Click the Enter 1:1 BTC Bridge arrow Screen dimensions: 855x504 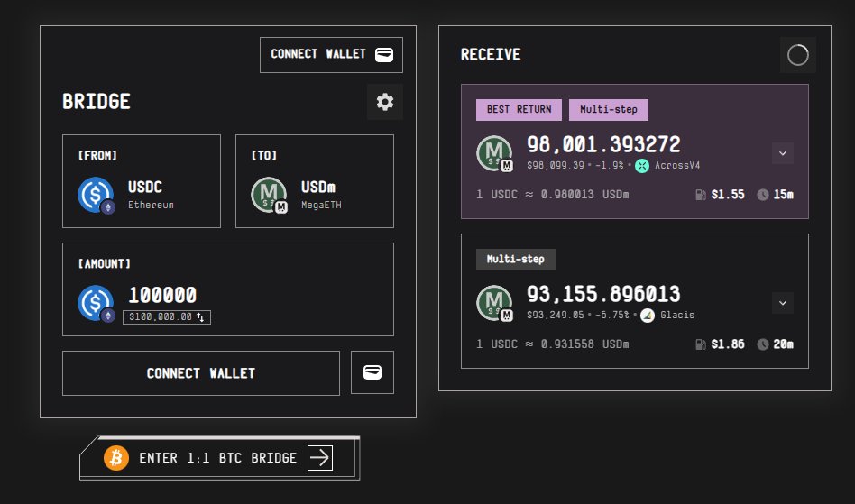click(x=320, y=458)
